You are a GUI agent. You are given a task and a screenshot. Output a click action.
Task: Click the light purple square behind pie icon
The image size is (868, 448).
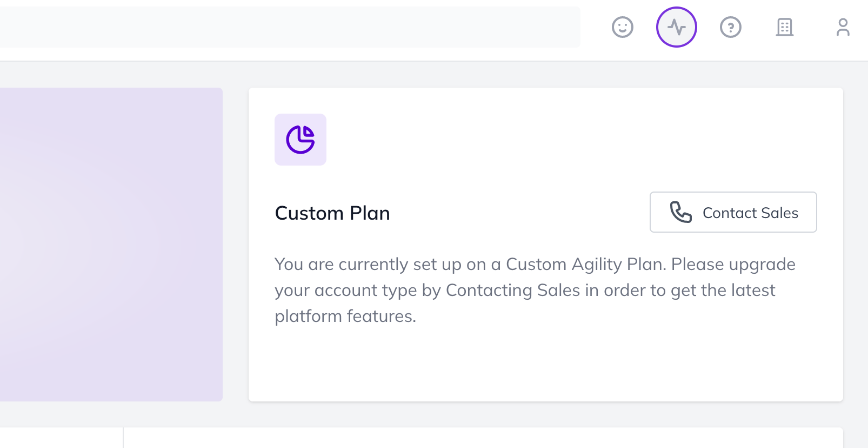click(x=301, y=140)
